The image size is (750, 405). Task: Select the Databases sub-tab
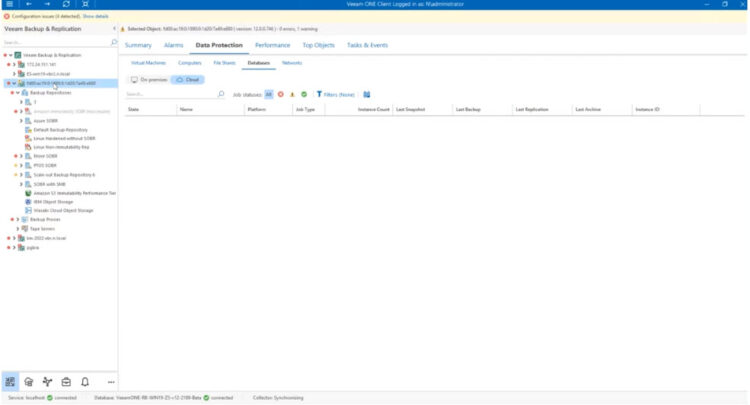point(259,63)
